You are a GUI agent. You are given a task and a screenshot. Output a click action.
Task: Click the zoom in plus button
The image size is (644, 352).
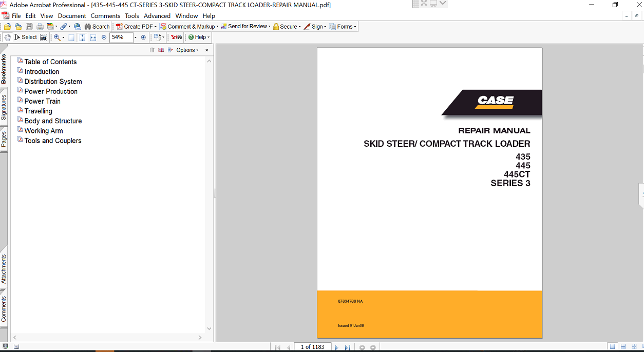pyautogui.click(x=143, y=37)
